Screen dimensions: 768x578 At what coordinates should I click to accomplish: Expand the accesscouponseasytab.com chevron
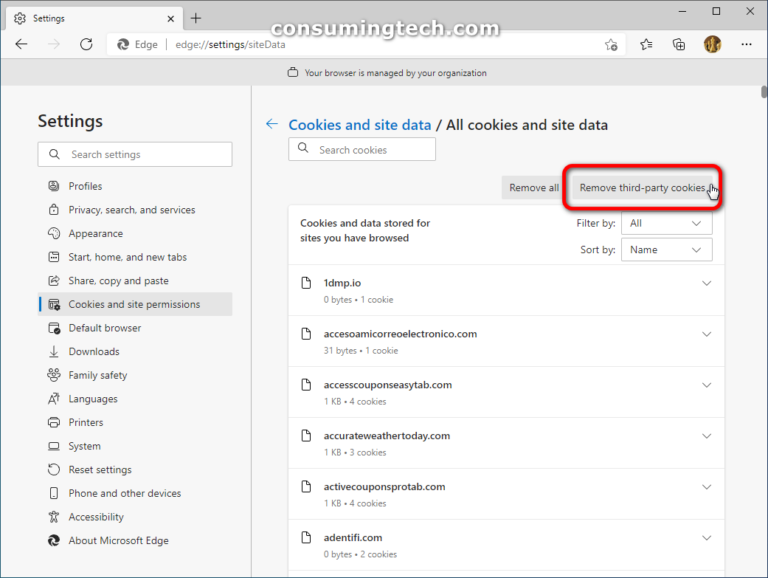(706, 385)
